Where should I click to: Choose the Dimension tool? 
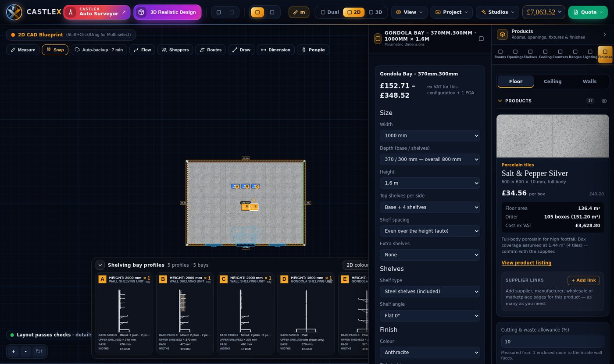pyautogui.click(x=275, y=50)
